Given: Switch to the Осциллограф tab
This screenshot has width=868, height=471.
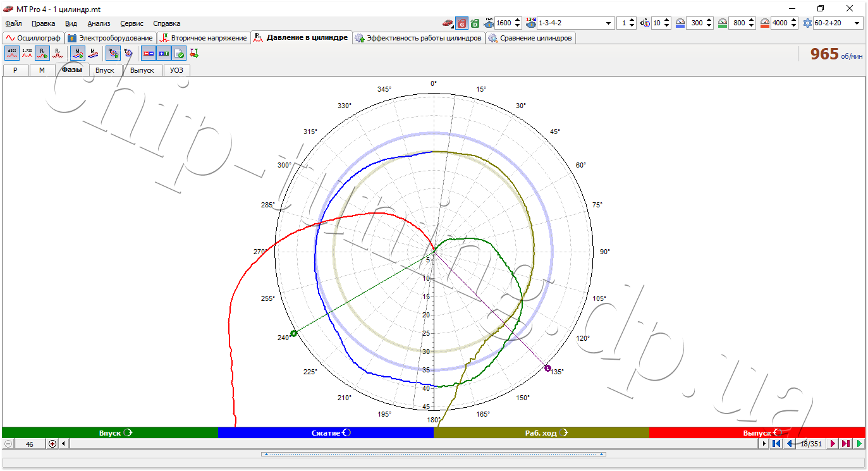Looking at the screenshot, I should (x=34, y=38).
